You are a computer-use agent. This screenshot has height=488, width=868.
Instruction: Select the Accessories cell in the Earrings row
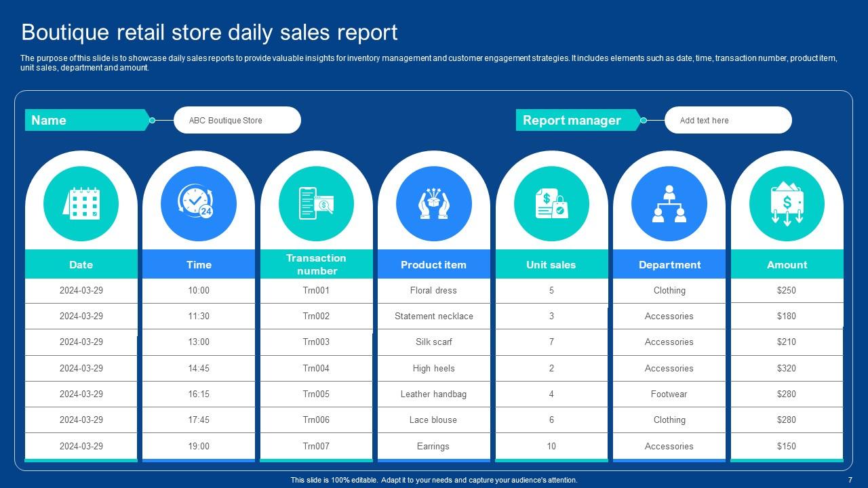click(669, 446)
